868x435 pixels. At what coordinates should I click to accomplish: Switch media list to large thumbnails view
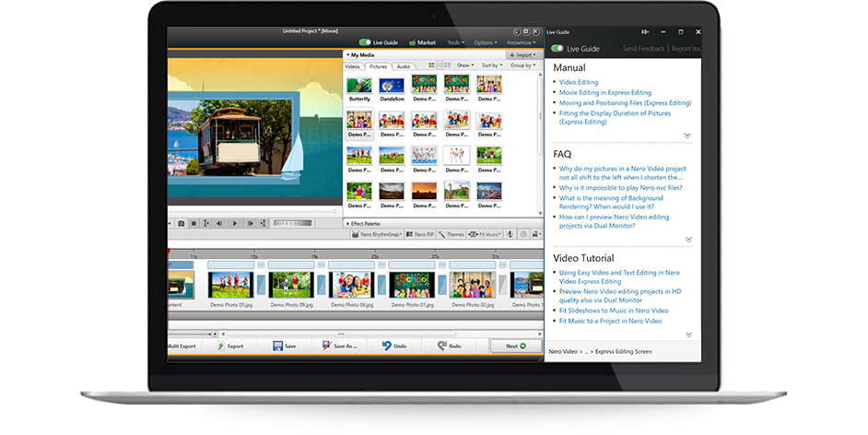[432, 65]
